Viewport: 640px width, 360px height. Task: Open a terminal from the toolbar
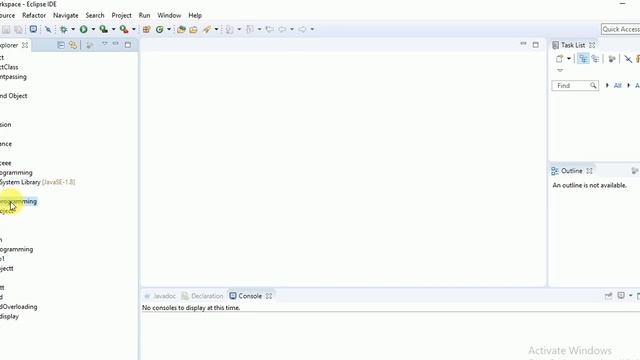(x=33, y=29)
